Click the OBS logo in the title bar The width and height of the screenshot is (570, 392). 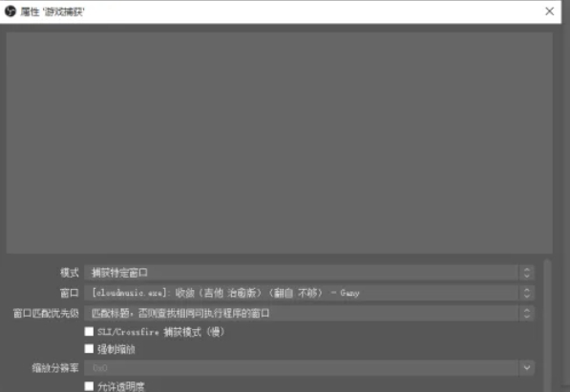[x=11, y=11]
